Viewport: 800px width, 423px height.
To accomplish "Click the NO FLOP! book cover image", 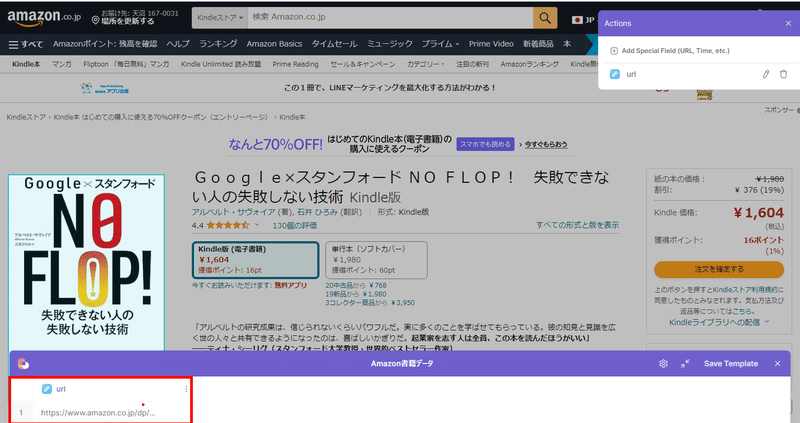I will [x=87, y=263].
